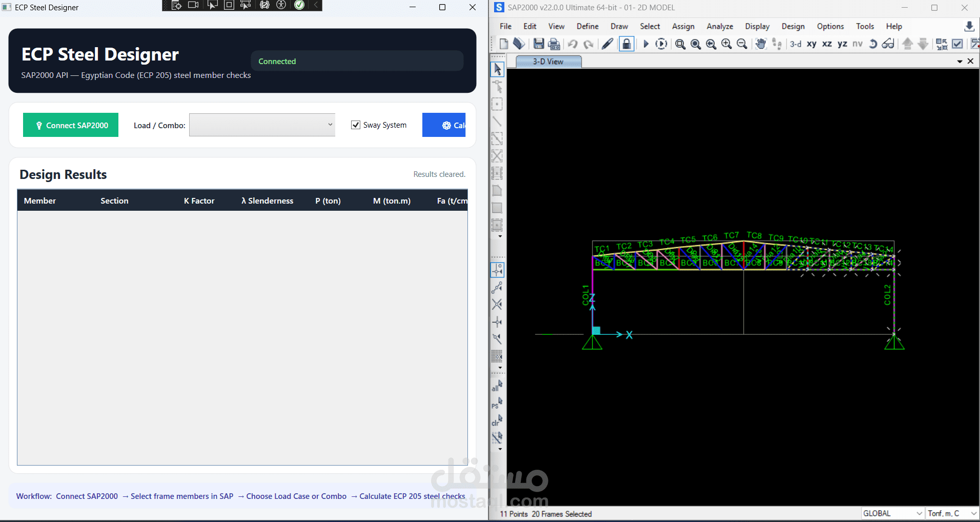
Task: Run analysis with the play icon
Action: coord(646,44)
